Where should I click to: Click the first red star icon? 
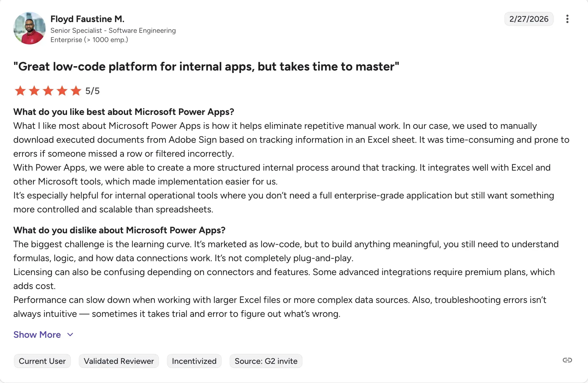click(20, 91)
